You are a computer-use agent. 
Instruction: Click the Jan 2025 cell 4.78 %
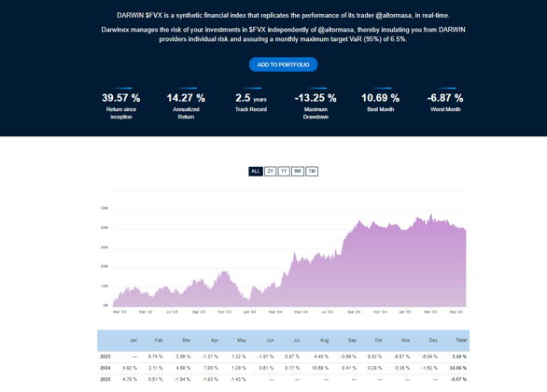(x=130, y=379)
